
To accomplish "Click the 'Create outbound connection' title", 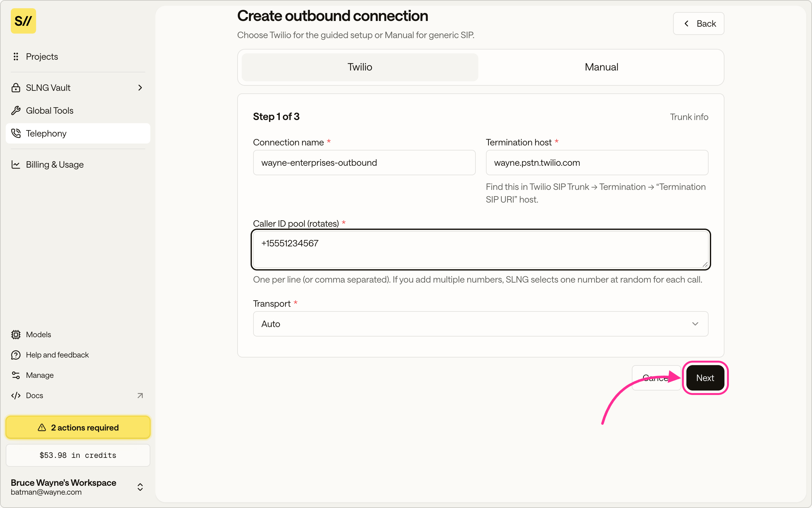I will pos(332,16).
